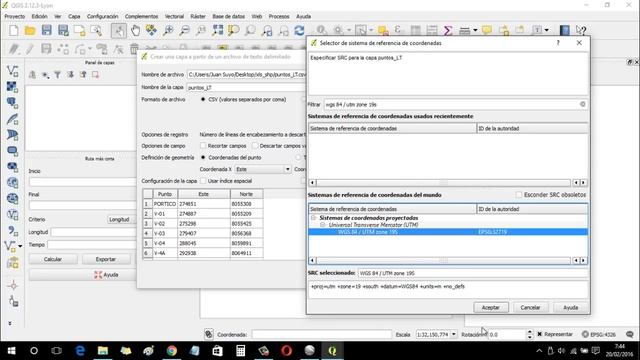Screen dimensions: 640x360
Task: Open the Coordenada X Este dropdown
Action: (262, 169)
